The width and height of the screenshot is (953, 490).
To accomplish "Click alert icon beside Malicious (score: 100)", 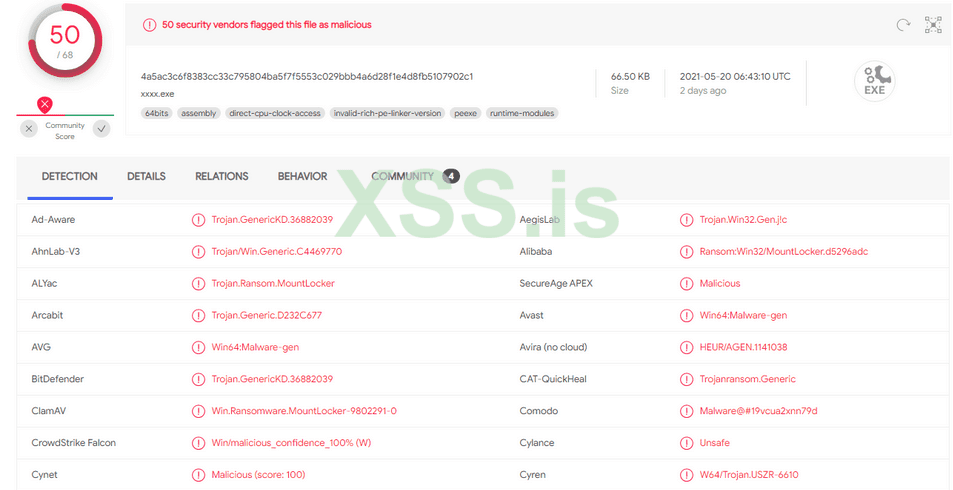I will pos(198,475).
